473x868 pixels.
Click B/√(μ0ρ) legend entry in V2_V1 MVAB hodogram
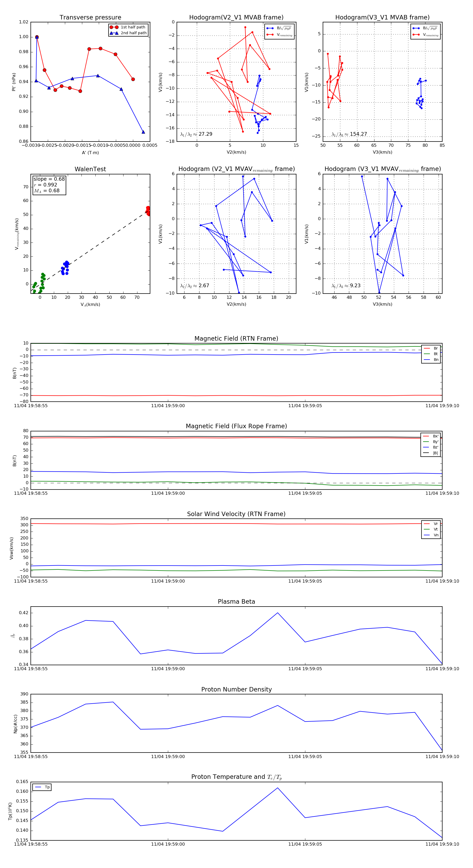279,28
